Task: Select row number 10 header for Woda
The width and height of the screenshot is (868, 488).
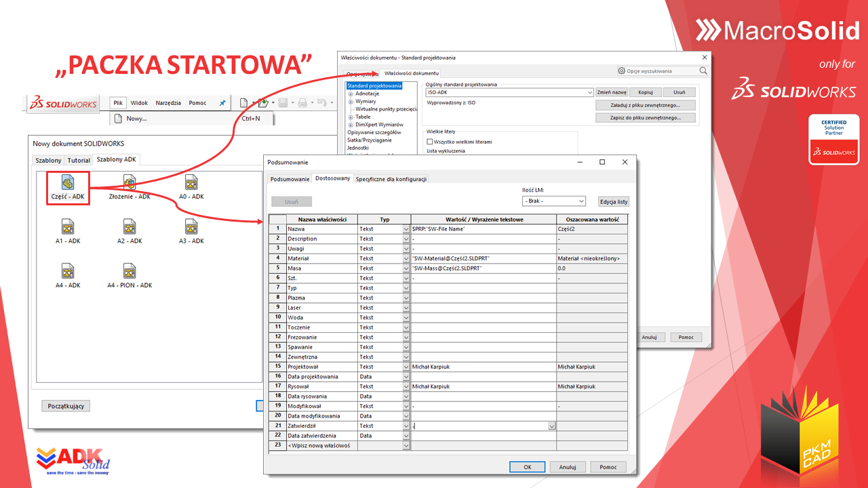Action: 278,317
